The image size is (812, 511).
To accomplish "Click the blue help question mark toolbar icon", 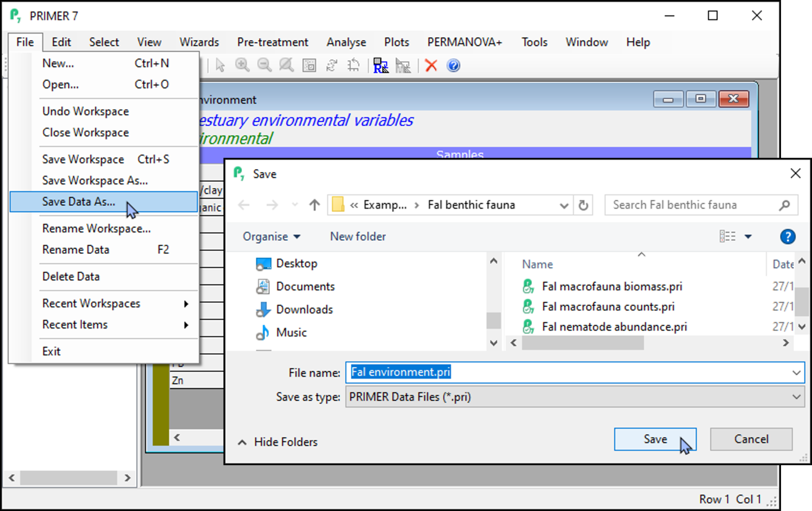I will pyautogui.click(x=453, y=65).
